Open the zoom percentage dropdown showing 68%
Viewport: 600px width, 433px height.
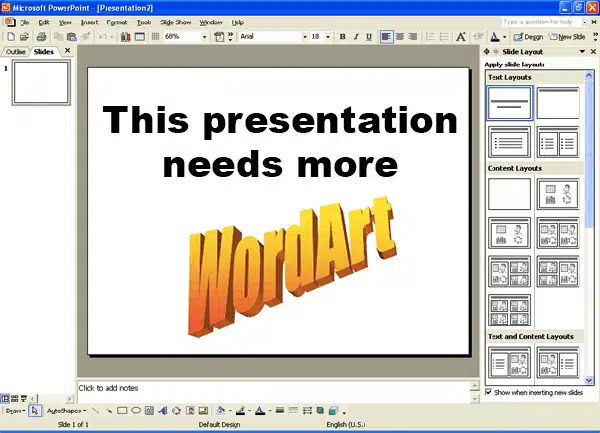coord(204,37)
